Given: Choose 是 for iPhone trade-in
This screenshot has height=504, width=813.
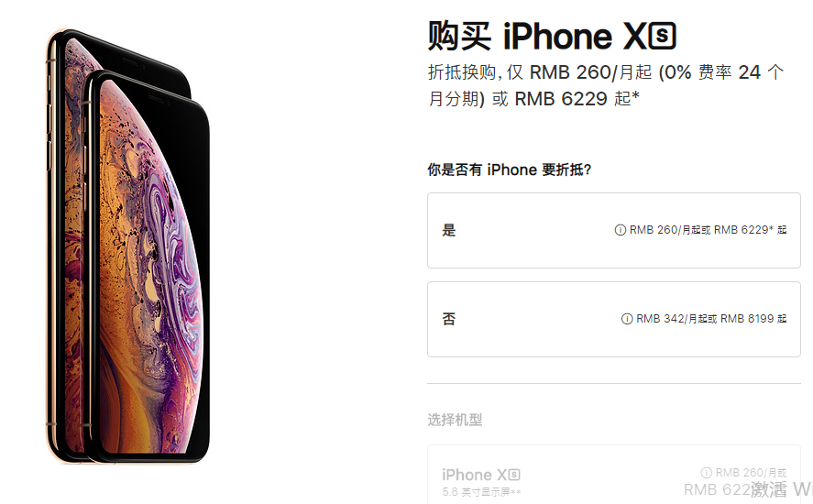Looking at the screenshot, I should click(x=614, y=230).
